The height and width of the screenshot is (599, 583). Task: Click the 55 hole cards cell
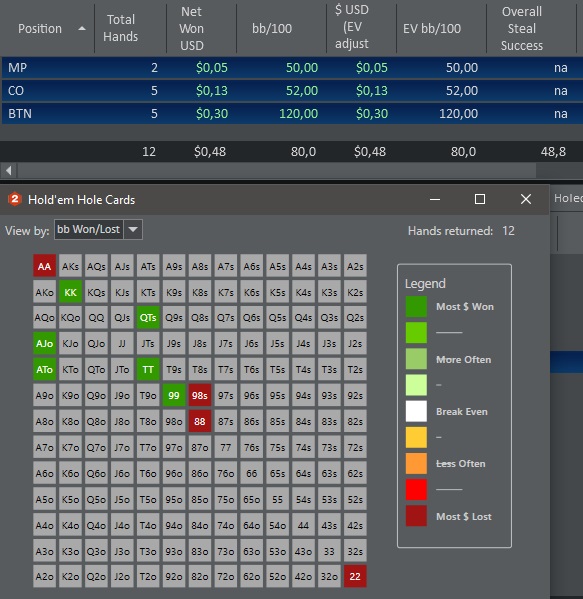[277, 499]
